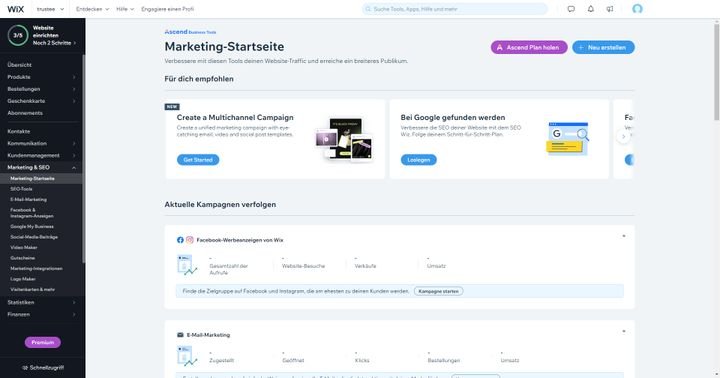Open the trustee site dropdown
Viewport: 720px width, 378px height.
point(51,9)
